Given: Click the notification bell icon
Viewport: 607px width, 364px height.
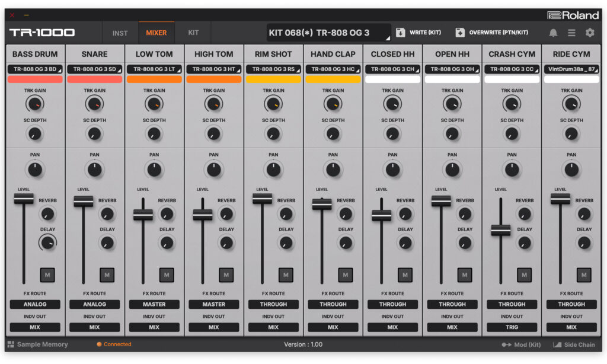Looking at the screenshot, I should point(553,33).
